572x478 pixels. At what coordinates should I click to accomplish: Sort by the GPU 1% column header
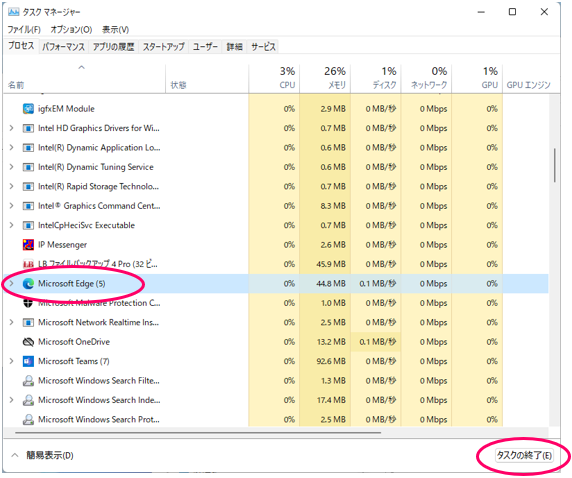click(x=477, y=78)
